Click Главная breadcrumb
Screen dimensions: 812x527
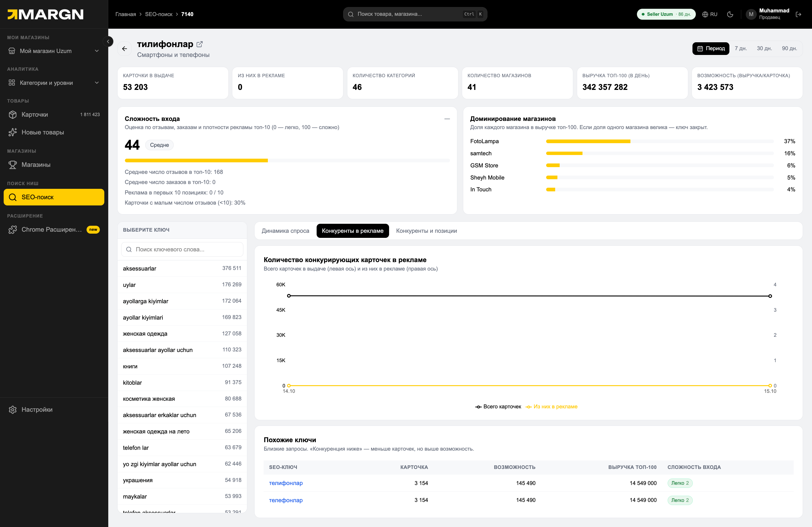[x=125, y=14]
